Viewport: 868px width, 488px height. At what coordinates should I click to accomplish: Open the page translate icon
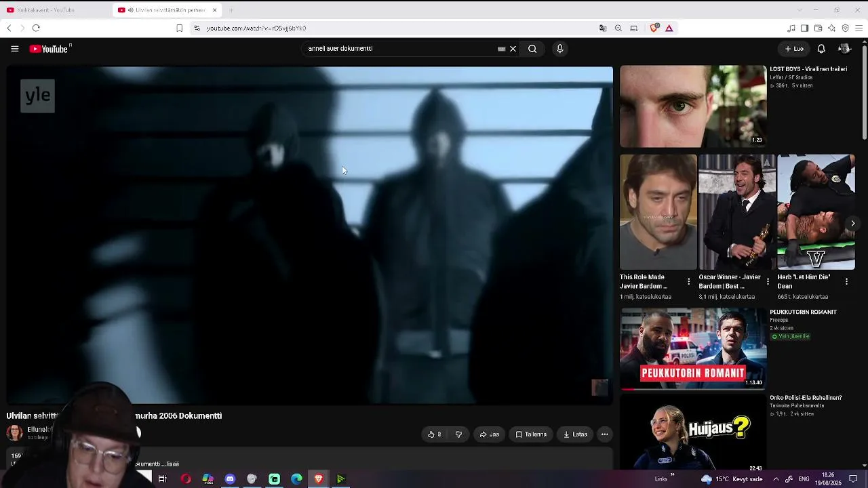tap(603, 28)
